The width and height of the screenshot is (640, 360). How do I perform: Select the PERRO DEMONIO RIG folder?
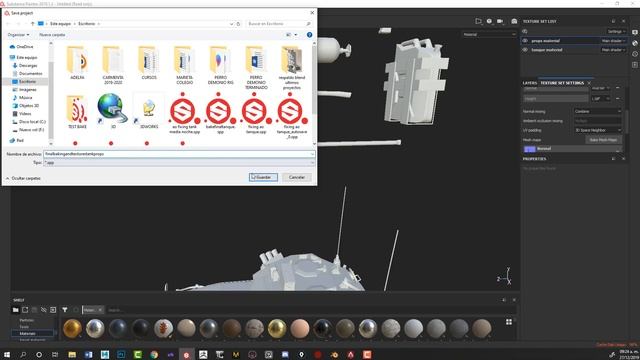(x=220, y=65)
